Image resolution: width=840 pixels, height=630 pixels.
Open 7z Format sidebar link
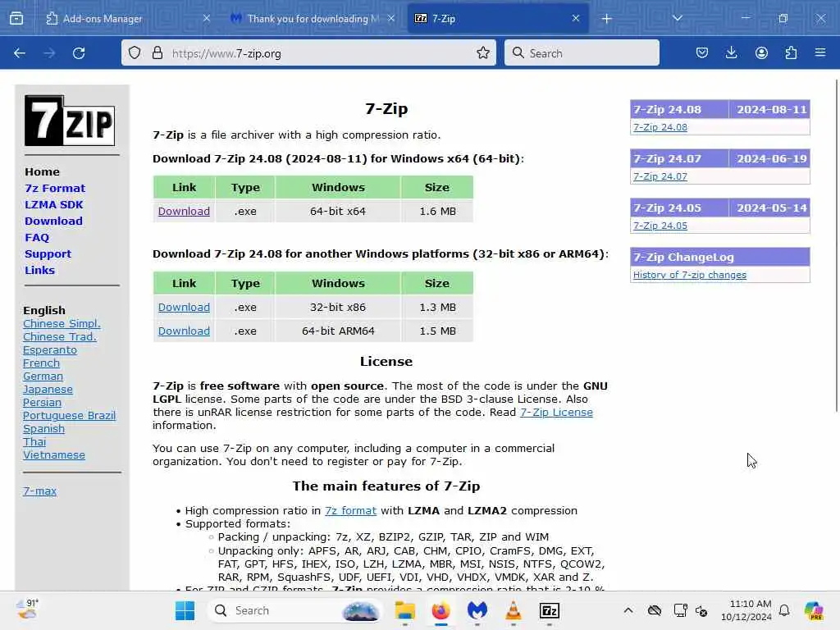tap(55, 188)
